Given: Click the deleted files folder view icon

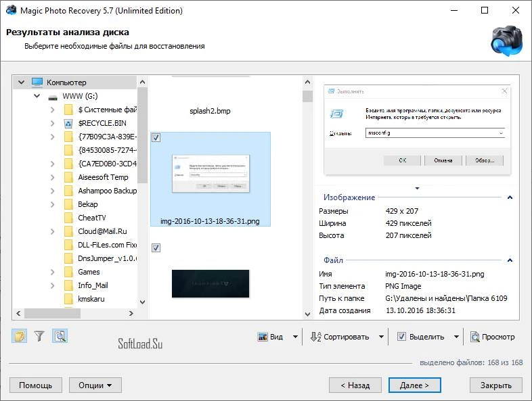Looking at the screenshot, I should (20, 336).
